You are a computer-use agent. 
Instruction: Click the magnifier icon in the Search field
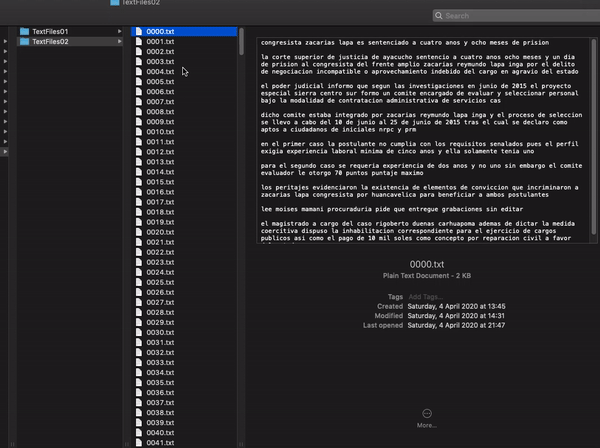pos(439,16)
